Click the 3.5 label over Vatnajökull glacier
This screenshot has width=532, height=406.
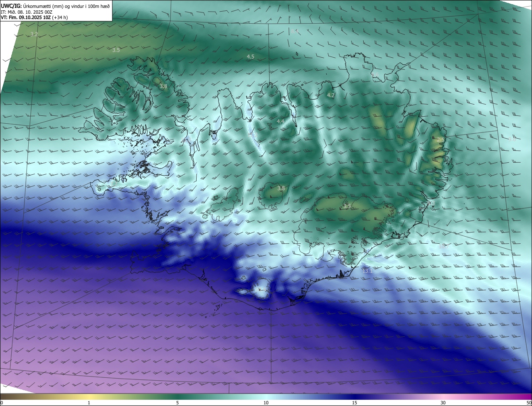[x=347, y=206]
